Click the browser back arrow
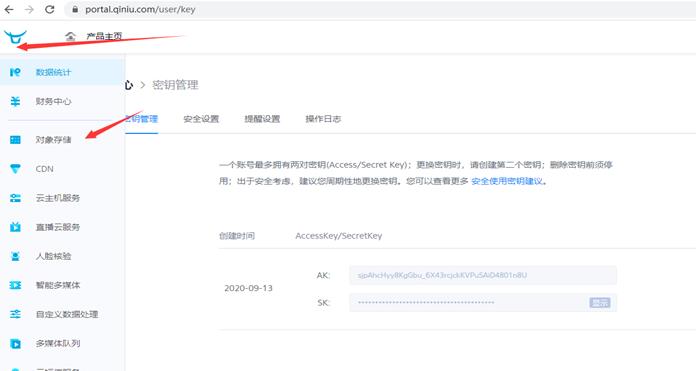 click(9, 9)
